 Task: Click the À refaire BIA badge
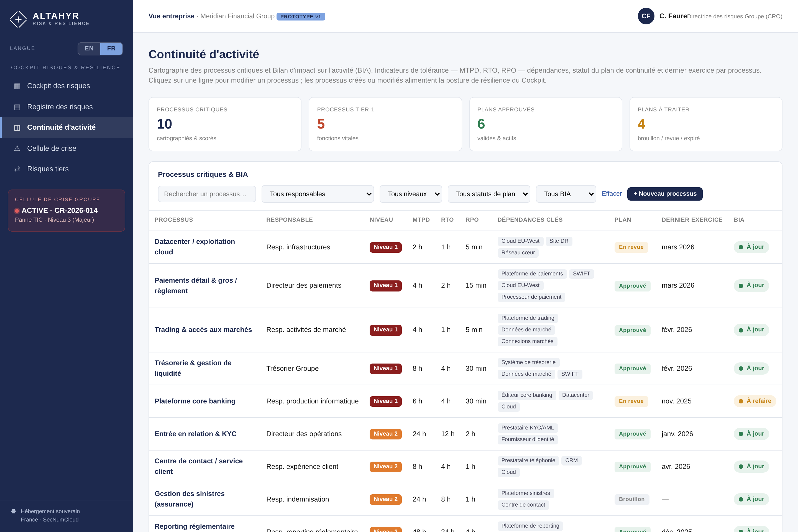point(755,401)
